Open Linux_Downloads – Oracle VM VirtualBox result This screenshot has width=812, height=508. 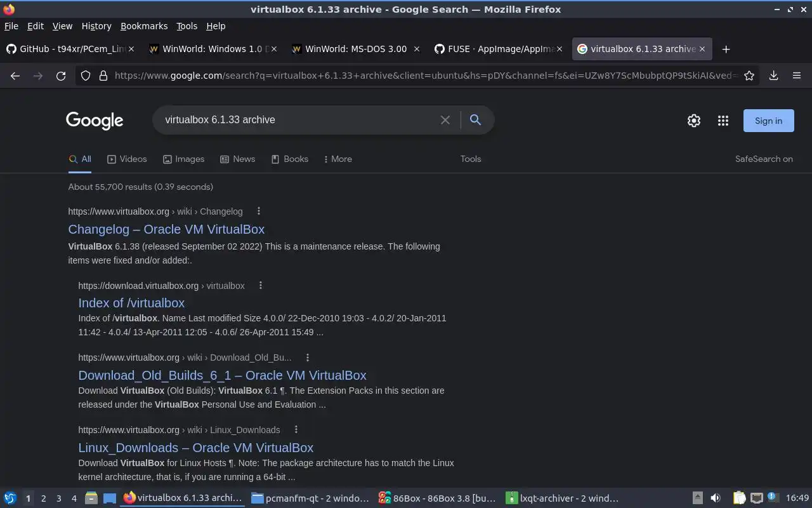pos(195,448)
